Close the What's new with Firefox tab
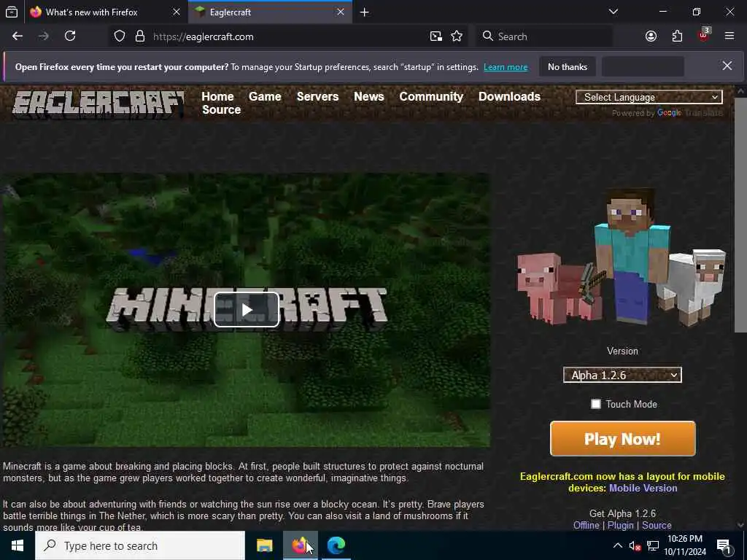 177,12
